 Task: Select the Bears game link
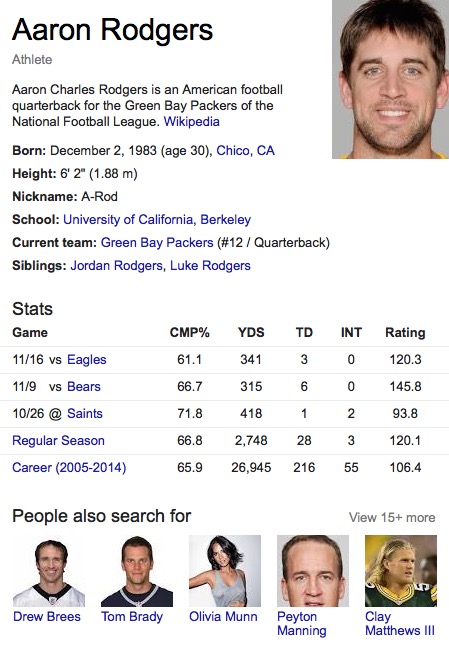[x=84, y=387]
